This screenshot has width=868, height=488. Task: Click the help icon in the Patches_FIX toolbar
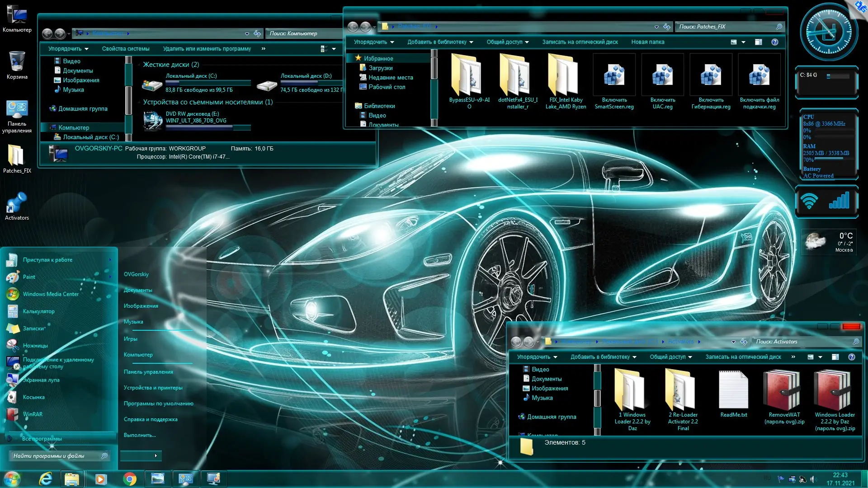click(x=775, y=42)
